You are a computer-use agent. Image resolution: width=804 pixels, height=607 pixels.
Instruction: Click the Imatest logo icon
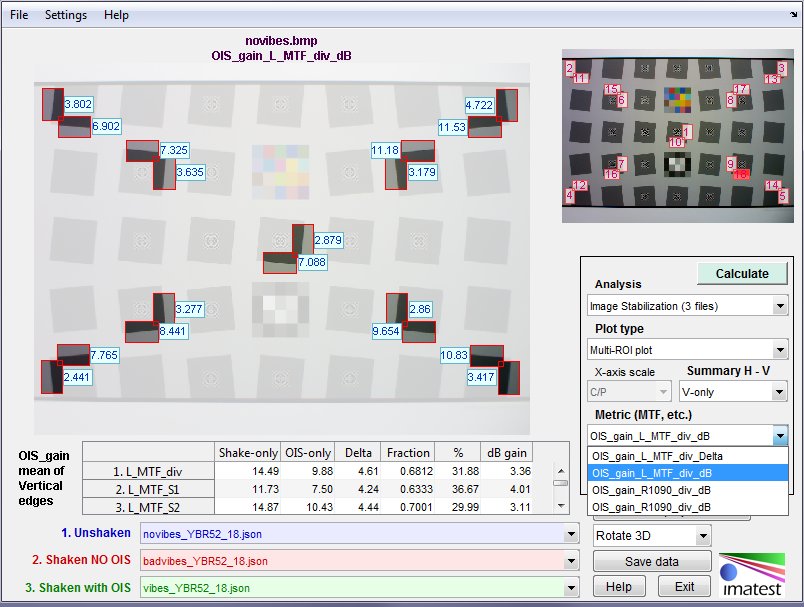click(x=751, y=577)
